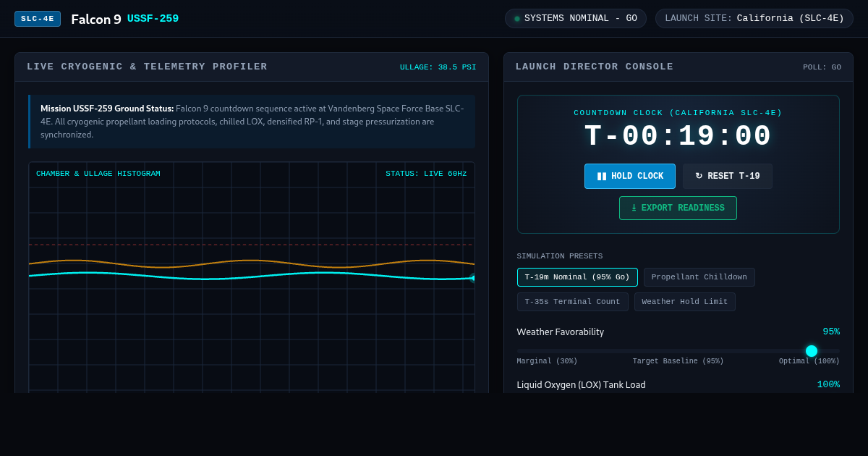Click the RESET T-19 button
The height and width of the screenshot is (456, 868).
pos(728,176)
